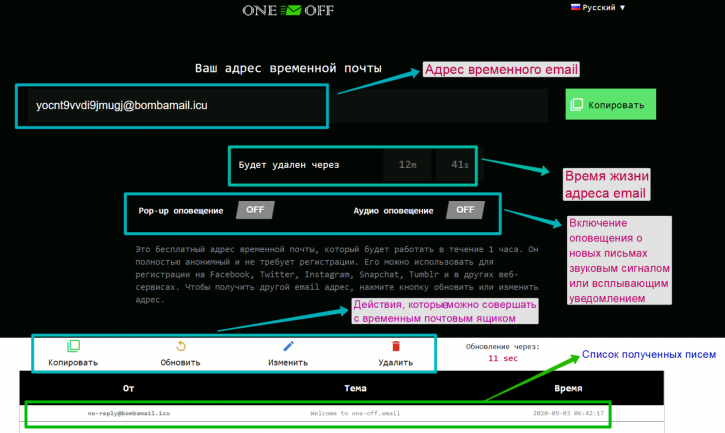Screen dimensions: 725x433
Task: Click the Изменить label
Action: point(288,363)
